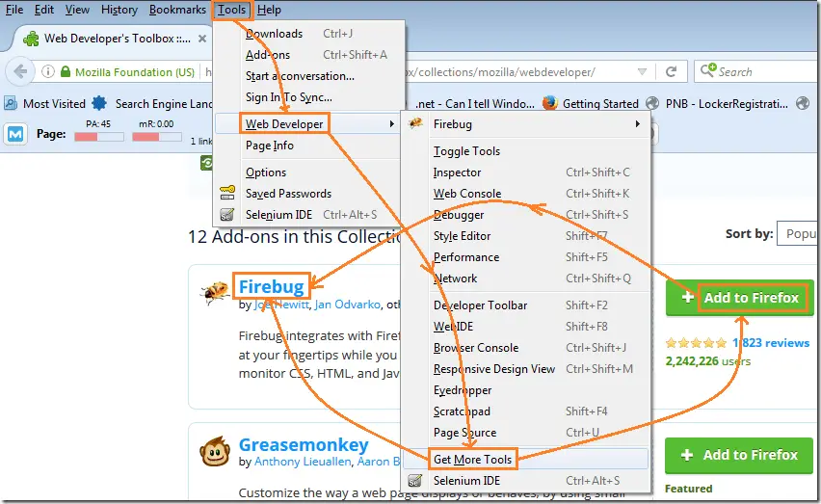The image size is (821, 504).
Task: Open the View menu
Action: [77, 10]
